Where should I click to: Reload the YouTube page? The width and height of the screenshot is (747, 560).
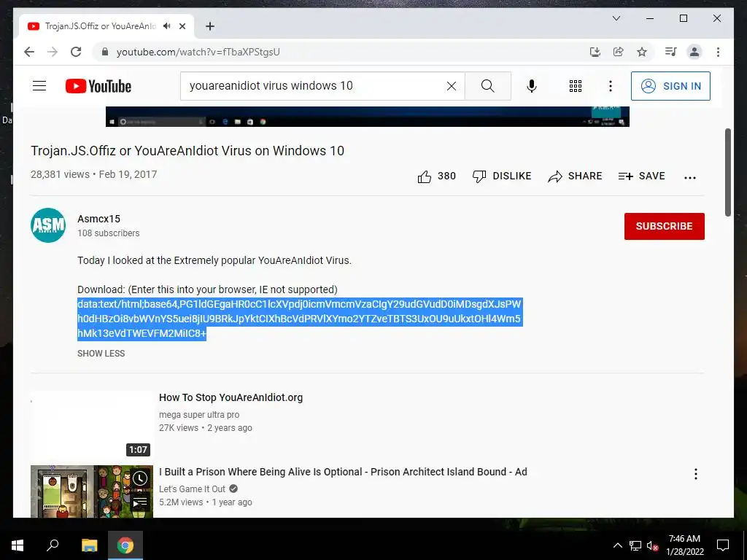click(x=76, y=52)
